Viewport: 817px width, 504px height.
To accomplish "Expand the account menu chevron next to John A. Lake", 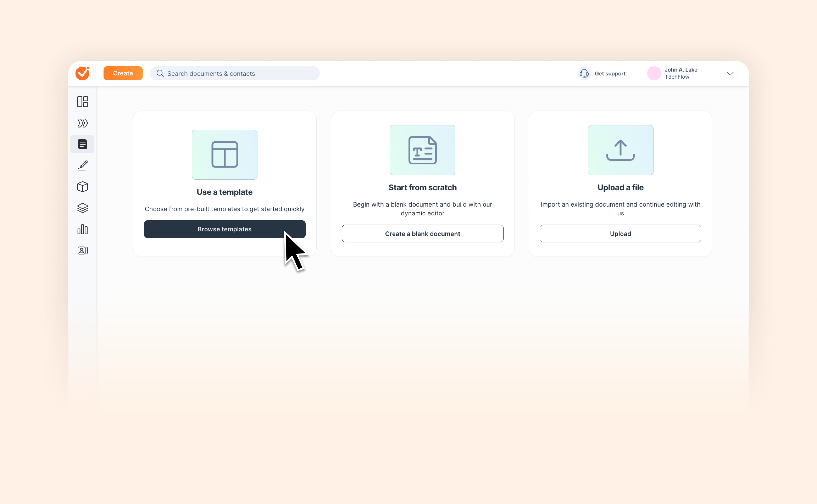I will [x=730, y=74].
